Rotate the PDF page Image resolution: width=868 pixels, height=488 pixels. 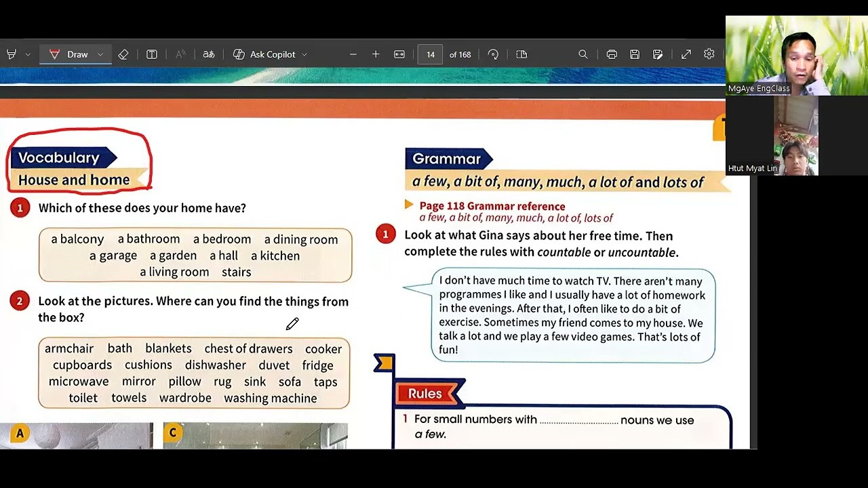click(x=493, y=54)
